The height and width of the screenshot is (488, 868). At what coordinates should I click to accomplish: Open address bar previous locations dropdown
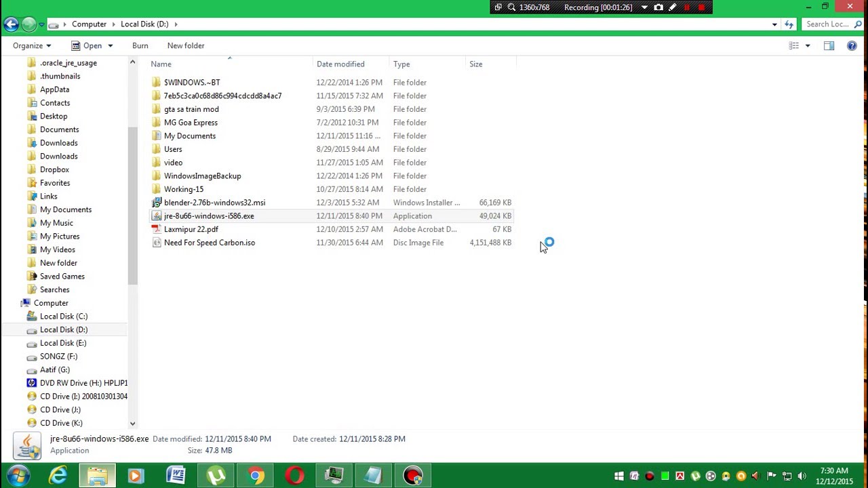[x=774, y=24]
